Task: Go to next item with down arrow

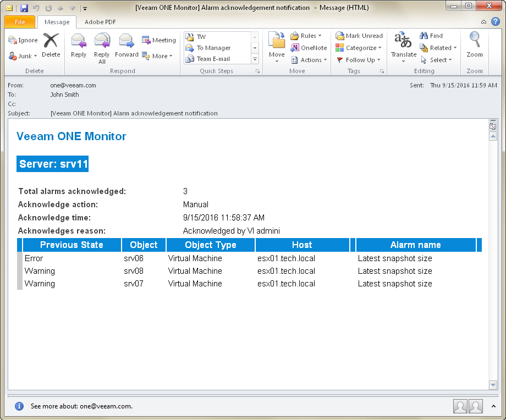Action: pyautogui.click(x=72, y=8)
